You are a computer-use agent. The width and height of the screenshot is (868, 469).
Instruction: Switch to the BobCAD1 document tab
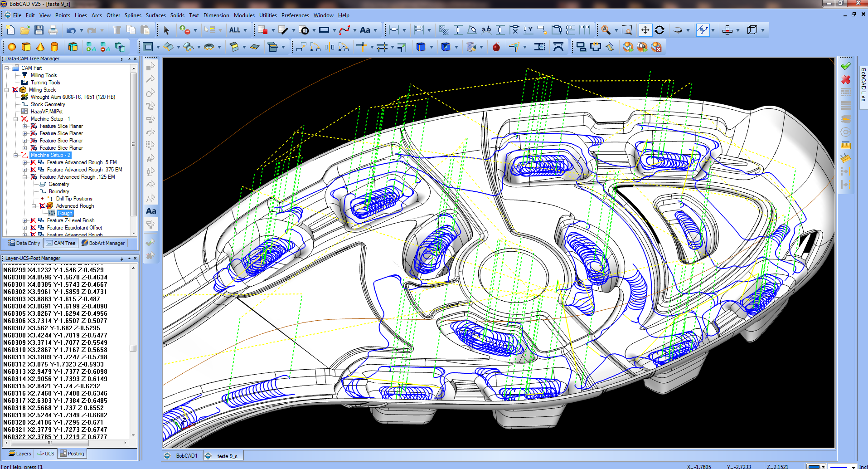tap(182, 456)
